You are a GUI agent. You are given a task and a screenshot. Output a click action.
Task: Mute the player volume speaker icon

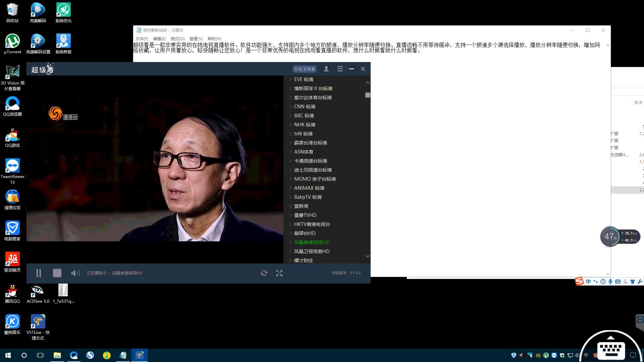(x=75, y=273)
